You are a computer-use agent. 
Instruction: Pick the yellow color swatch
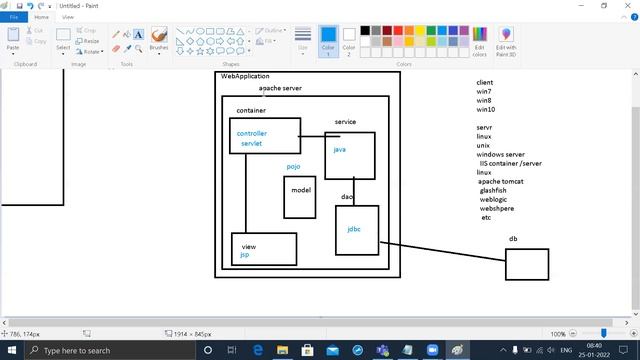[x=420, y=30]
